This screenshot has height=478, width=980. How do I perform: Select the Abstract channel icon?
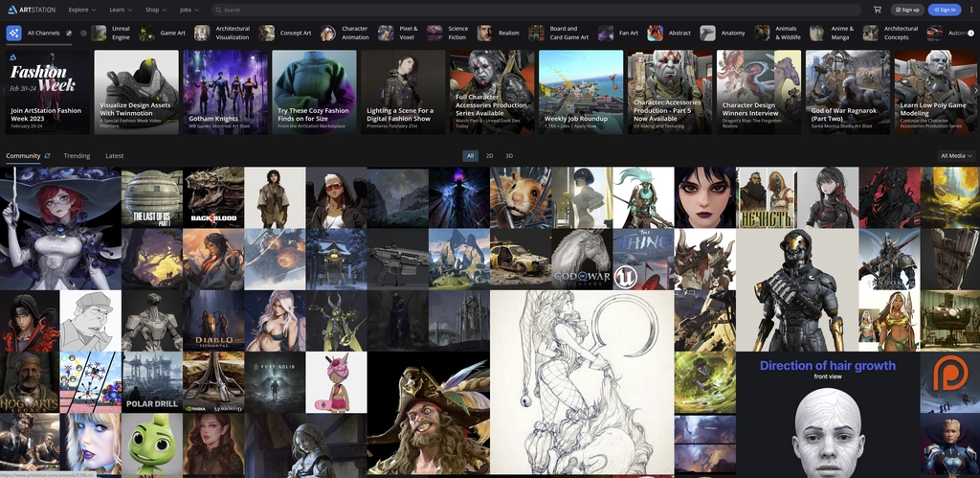[x=655, y=34]
